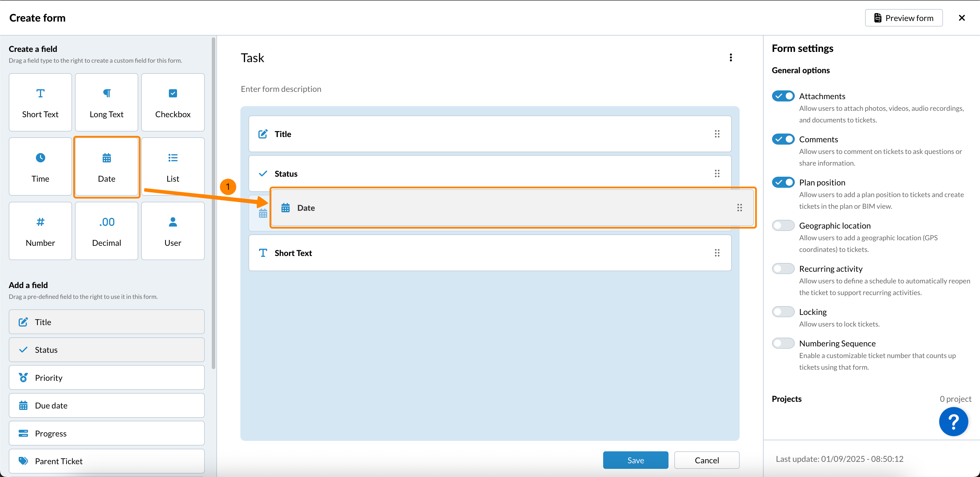Click the Decimal field type tile
The image size is (980, 477).
106,231
